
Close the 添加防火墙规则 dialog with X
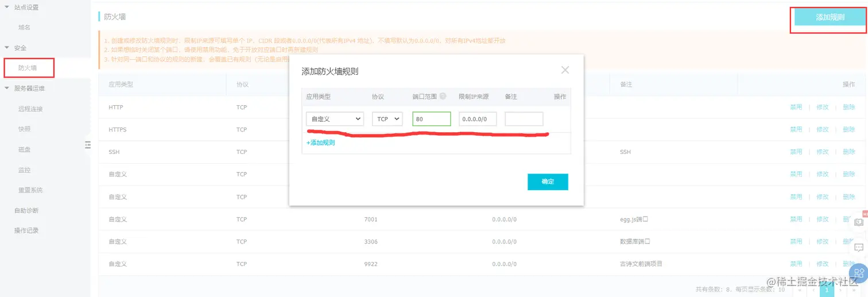[565, 70]
